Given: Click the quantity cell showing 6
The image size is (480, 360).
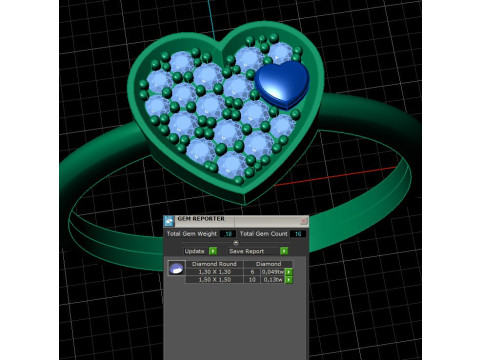Looking at the screenshot, I should 252,272.
